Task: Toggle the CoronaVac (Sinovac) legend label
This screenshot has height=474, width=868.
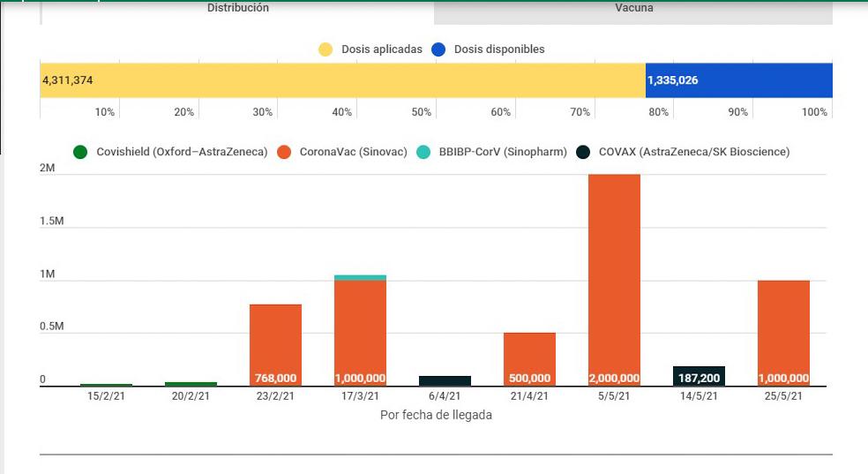Action: 353,152
